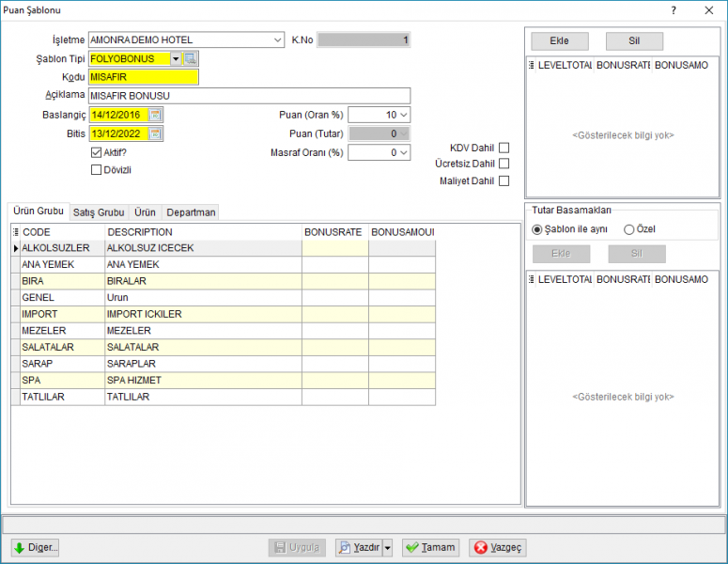
Task: Switch to the Satış Grubu tab
Action: 99,212
